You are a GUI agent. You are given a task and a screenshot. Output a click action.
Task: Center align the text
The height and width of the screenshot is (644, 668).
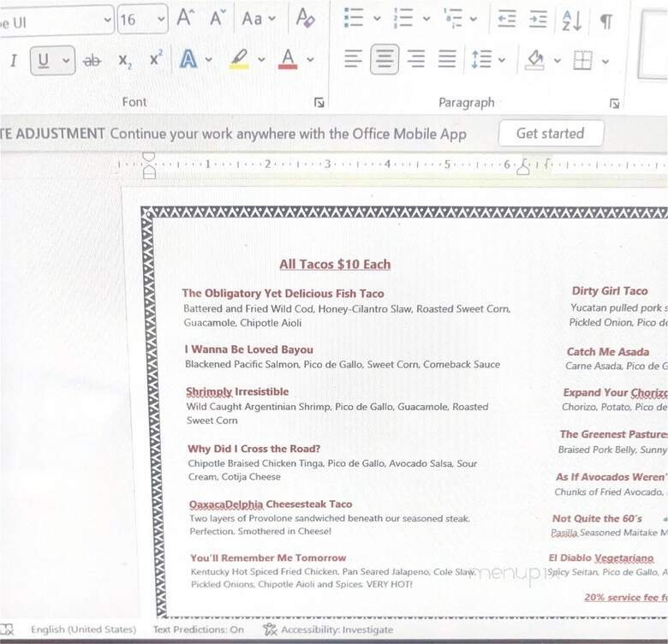click(385, 59)
